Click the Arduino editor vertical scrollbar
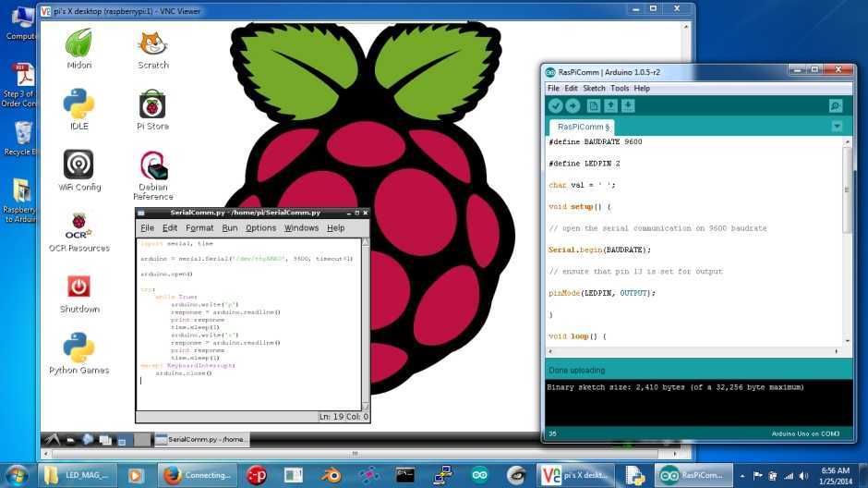Image resolution: width=868 pixels, height=488 pixels. (847, 241)
